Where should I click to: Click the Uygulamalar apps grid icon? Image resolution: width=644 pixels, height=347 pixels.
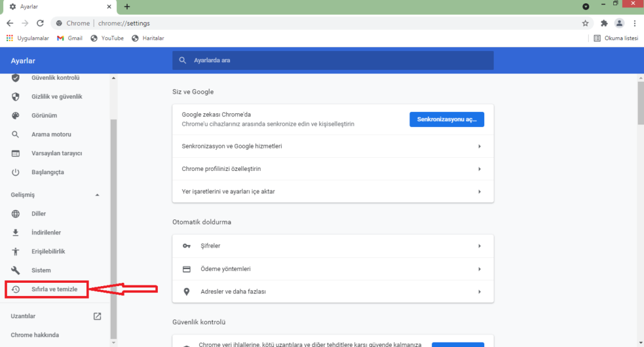[9, 38]
